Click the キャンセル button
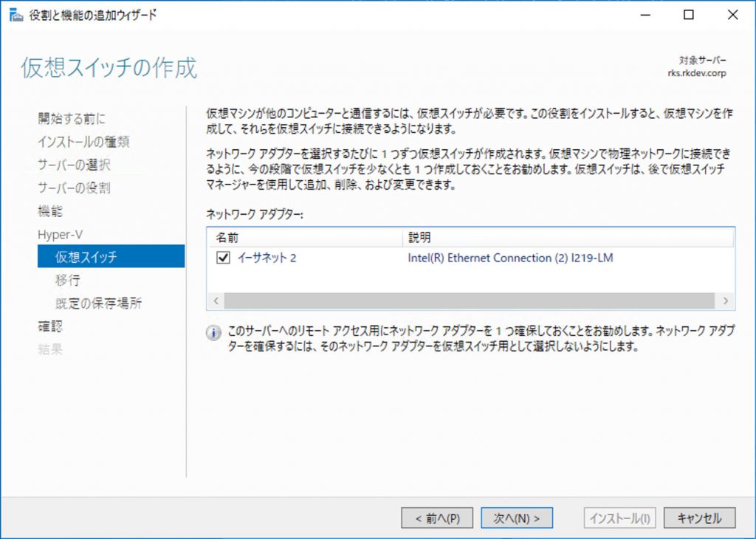The image size is (756, 539). pyautogui.click(x=700, y=518)
